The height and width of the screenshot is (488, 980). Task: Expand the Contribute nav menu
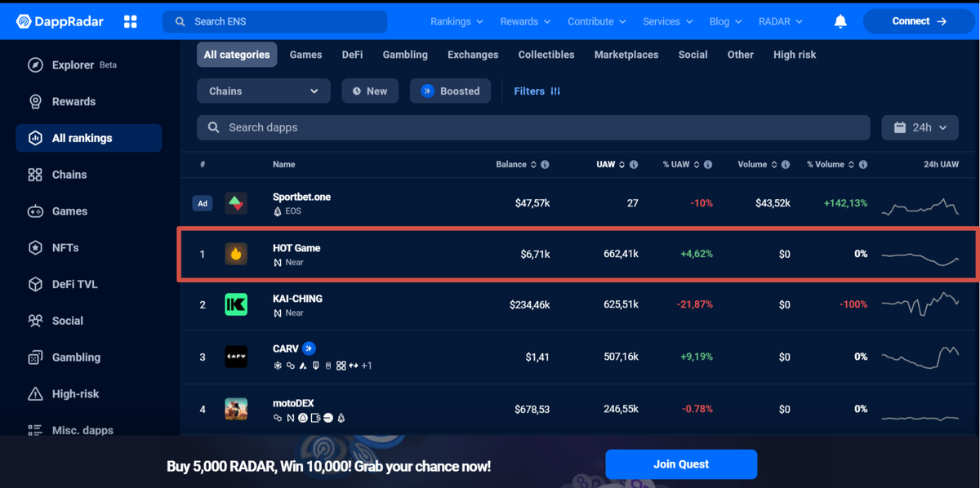596,21
